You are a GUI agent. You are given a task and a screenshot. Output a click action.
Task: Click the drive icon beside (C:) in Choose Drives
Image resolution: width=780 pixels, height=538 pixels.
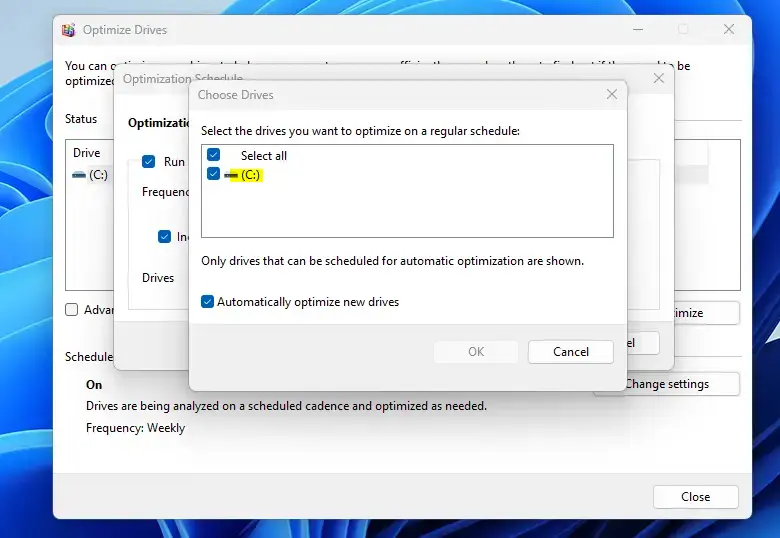coord(231,175)
